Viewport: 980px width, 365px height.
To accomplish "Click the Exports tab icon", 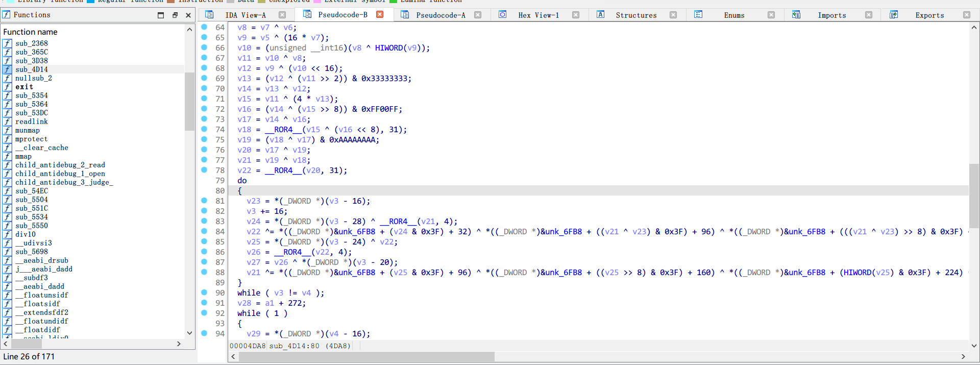I will coord(894,14).
